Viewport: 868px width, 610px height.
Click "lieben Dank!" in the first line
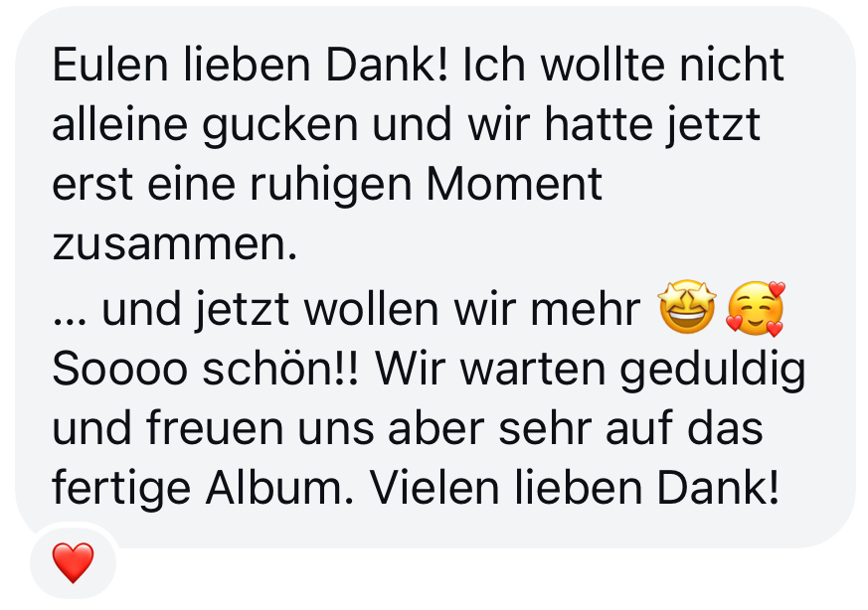(315, 65)
